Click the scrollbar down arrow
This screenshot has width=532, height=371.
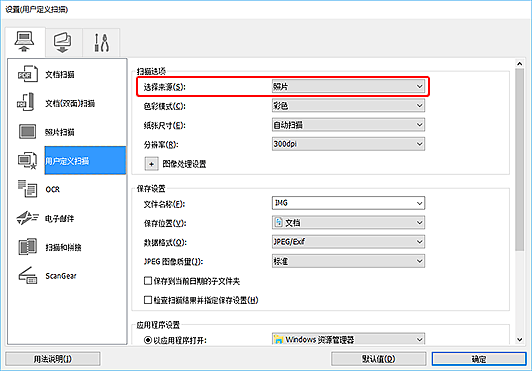click(519, 339)
